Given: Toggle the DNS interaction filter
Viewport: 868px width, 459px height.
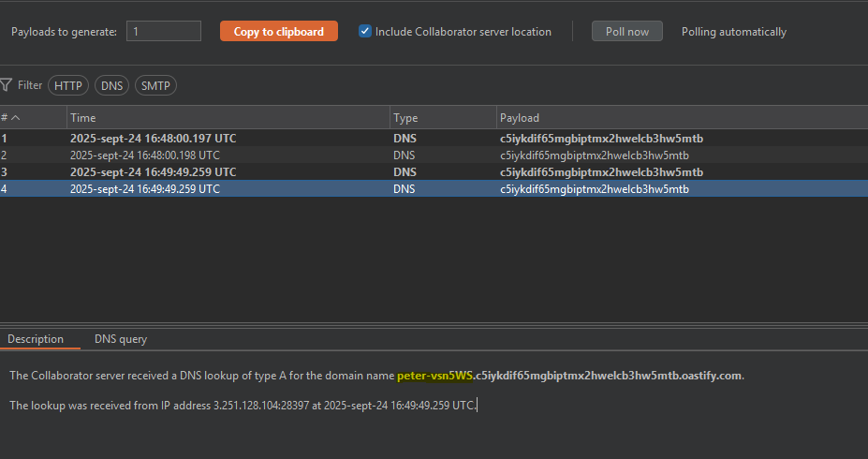Looking at the screenshot, I should click(112, 85).
